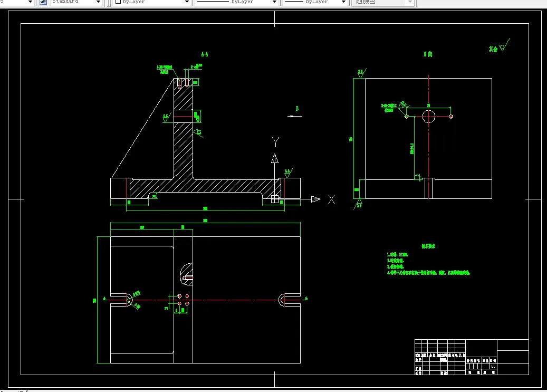Screen dimensions: 547x392
Task: Click the Y axis label of UCS icon
Action: (x=275, y=142)
